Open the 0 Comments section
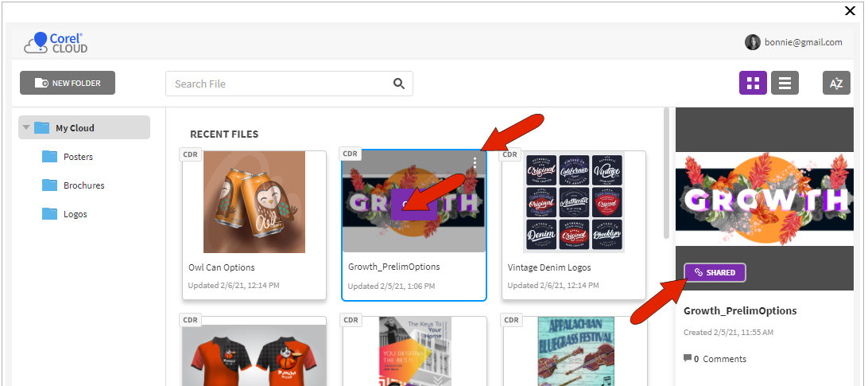868x386 pixels. coord(715,359)
